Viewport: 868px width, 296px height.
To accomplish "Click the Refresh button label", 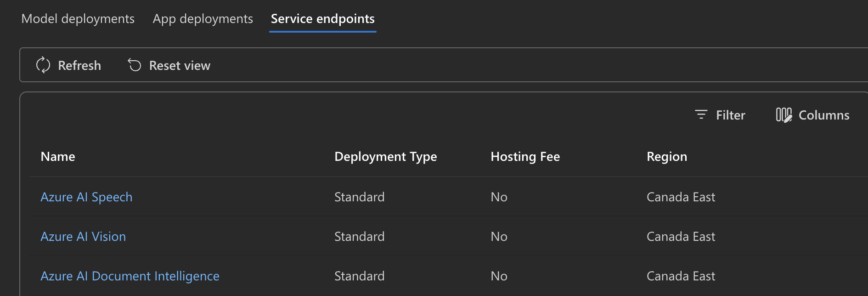I will [x=79, y=66].
